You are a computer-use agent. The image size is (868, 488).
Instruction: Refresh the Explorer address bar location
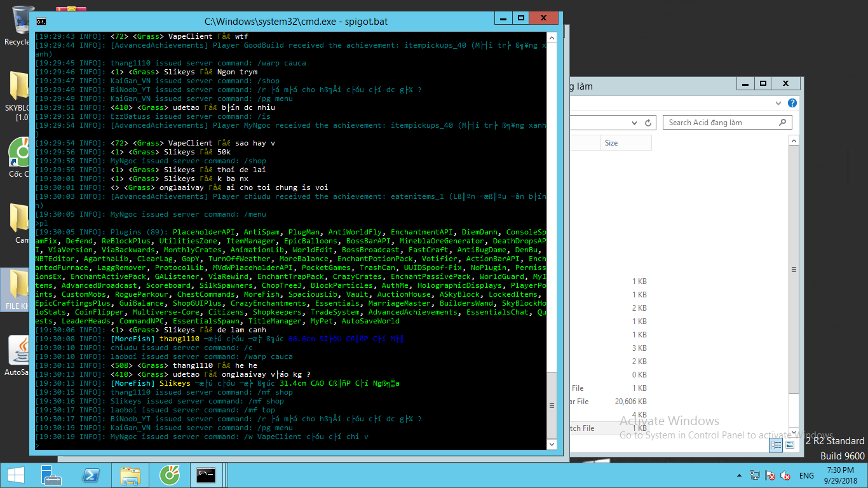[648, 123]
